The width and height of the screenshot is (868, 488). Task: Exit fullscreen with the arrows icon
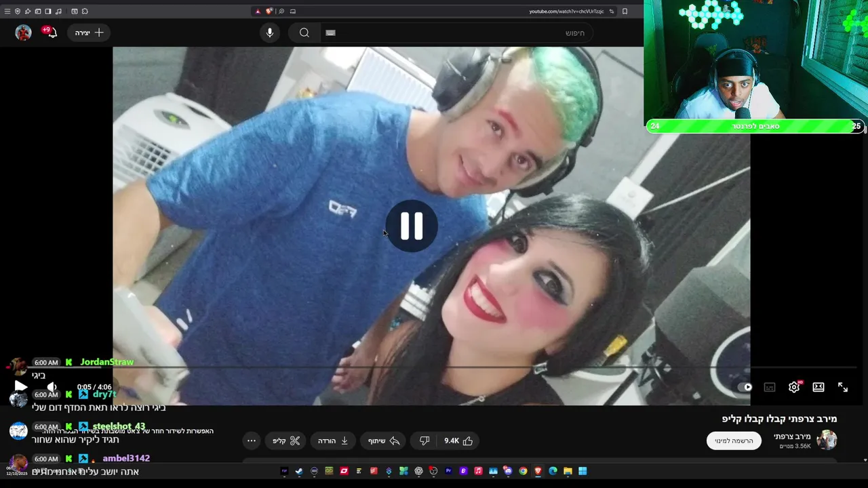coord(843,387)
